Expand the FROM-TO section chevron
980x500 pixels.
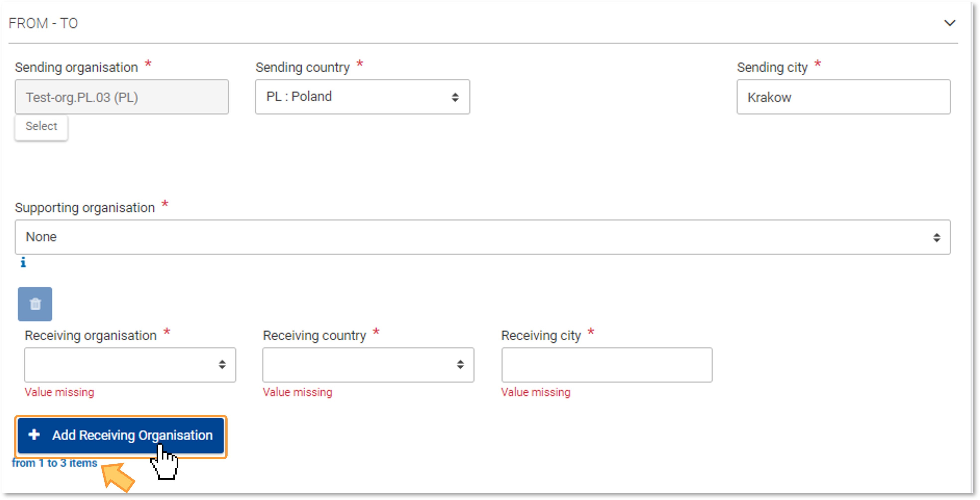[950, 23]
